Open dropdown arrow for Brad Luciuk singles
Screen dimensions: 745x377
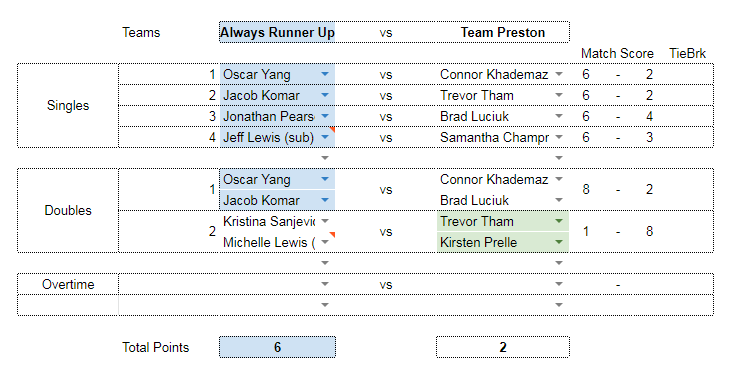point(559,116)
